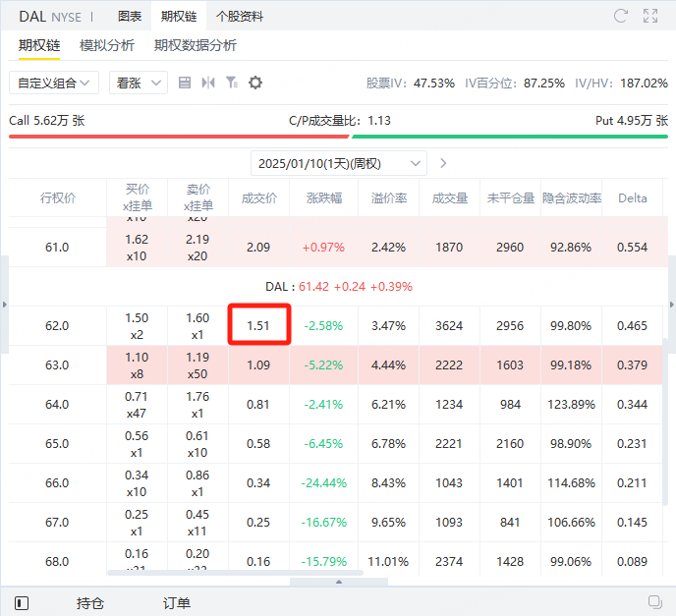Click the list layout view icon
Viewport: 676px width, 616px height.
(x=185, y=83)
